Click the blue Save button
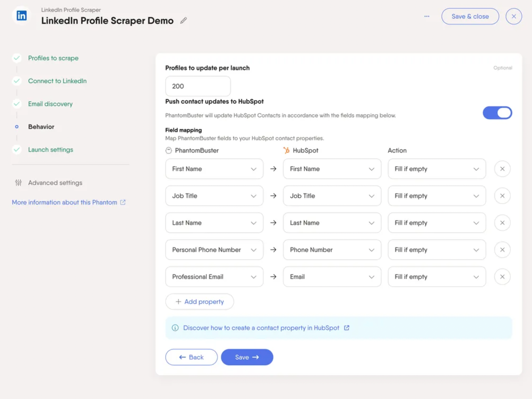This screenshot has height=399, width=532. [247, 357]
